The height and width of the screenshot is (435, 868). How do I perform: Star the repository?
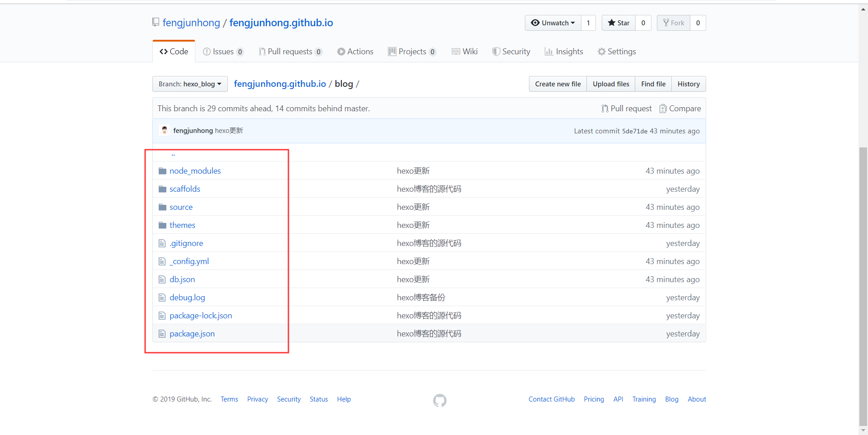tap(618, 23)
